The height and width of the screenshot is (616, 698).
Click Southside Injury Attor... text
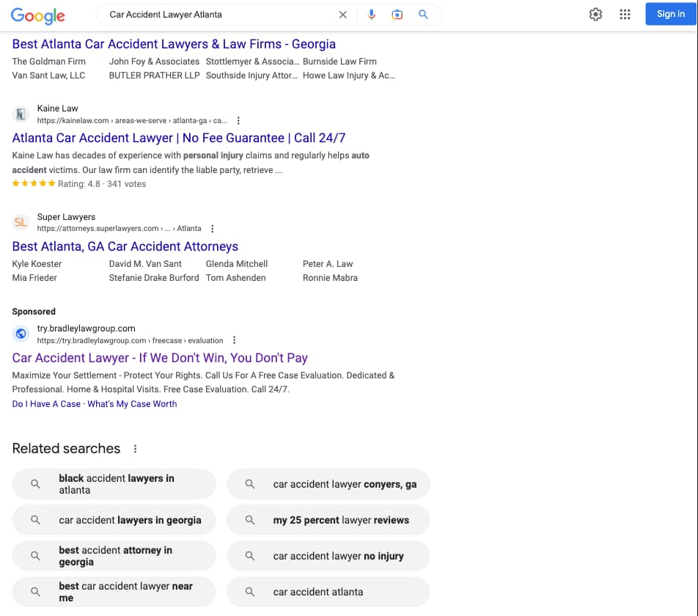coord(251,76)
